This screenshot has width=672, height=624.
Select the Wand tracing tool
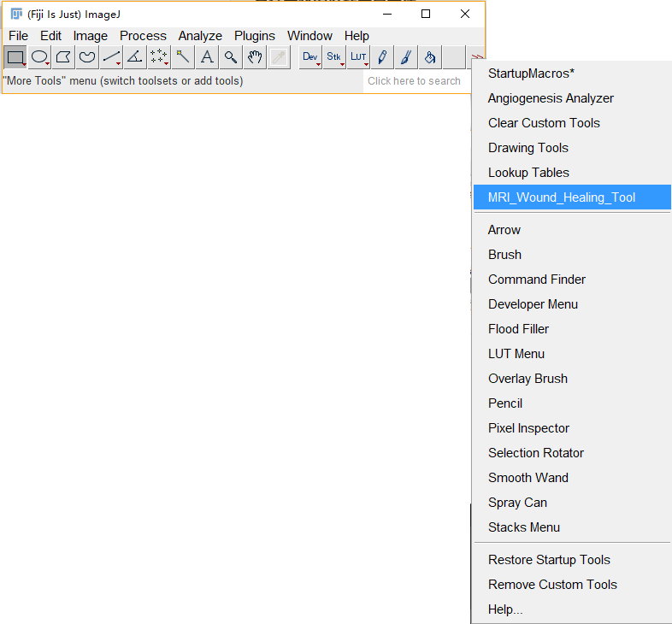[x=183, y=57]
